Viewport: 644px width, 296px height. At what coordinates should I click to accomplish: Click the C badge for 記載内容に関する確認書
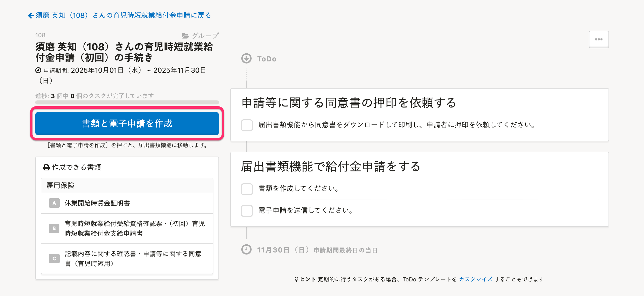pyautogui.click(x=54, y=258)
